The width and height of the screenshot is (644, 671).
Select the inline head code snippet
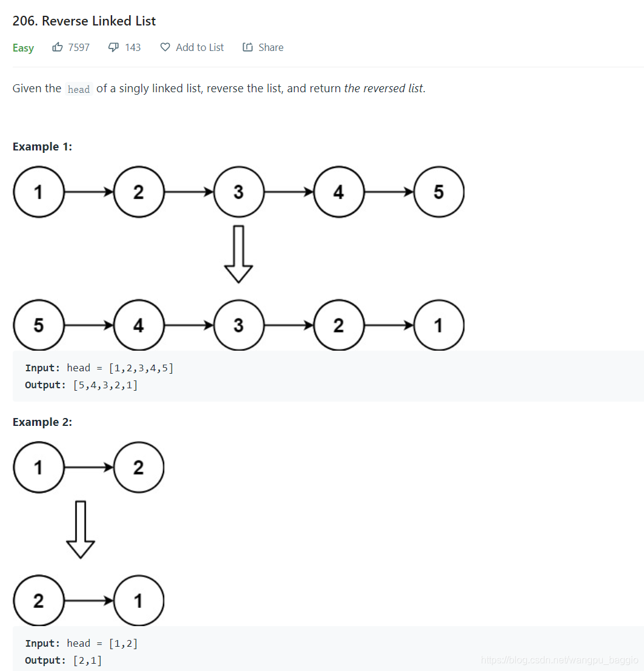tap(78, 89)
